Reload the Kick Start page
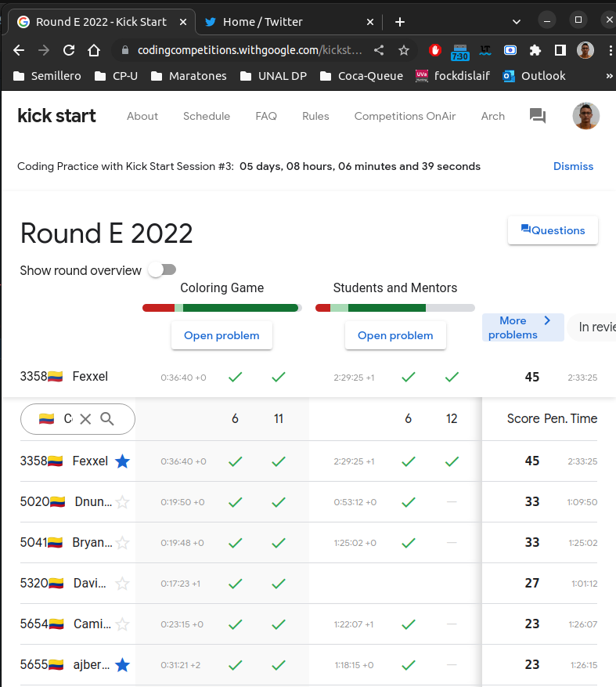The height and width of the screenshot is (687, 616). pyautogui.click(x=69, y=50)
